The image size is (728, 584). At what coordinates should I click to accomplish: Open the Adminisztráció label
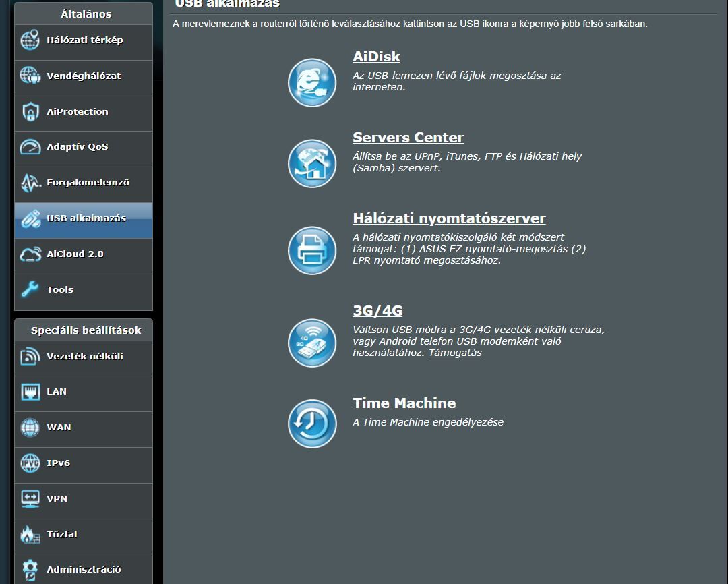pos(84,570)
